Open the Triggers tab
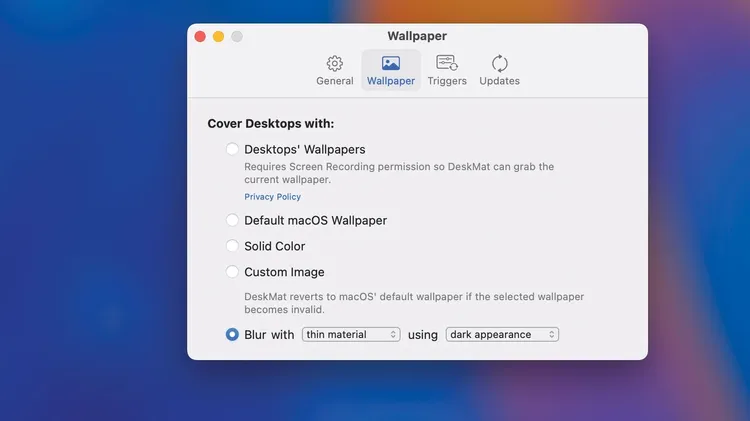Viewport: 750px width, 421px height. 447,70
